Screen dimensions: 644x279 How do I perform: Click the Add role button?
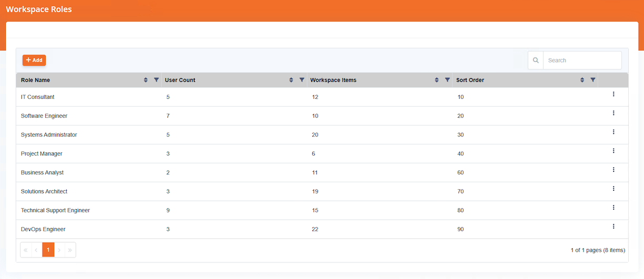(34, 60)
